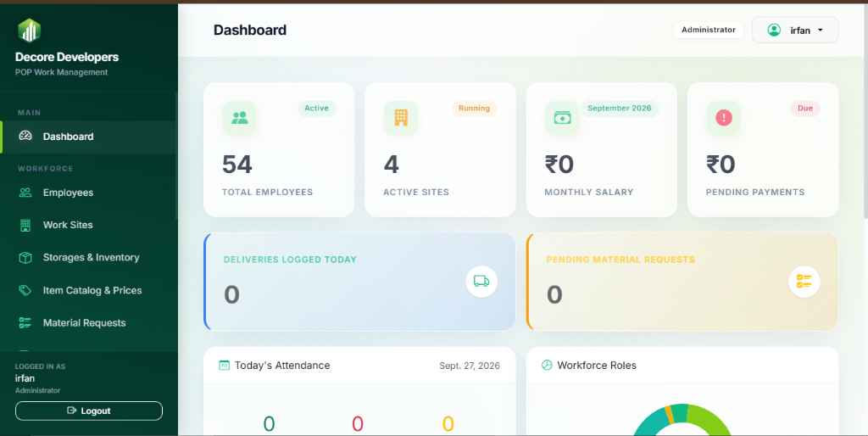The height and width of the screenshot is (436, 868).
Task: Click the MAIN section header in sidebar
Action: click(30, 113)
